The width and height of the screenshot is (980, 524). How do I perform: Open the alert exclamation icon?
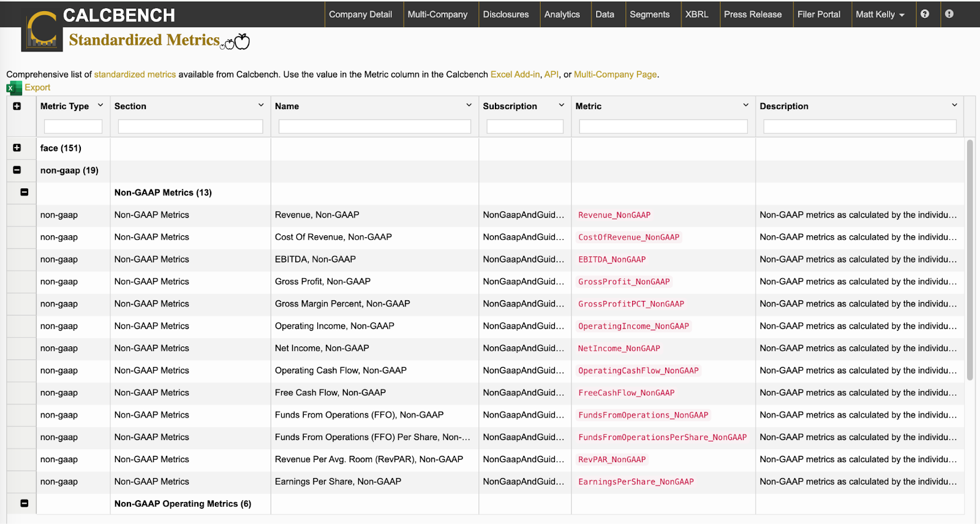(x=949, y=14)
